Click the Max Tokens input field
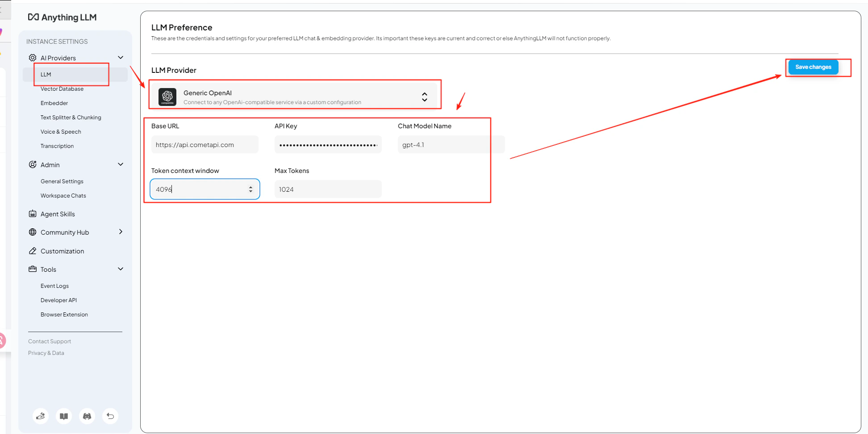The width and height of the screenshot is (868, 434). point(328,189)
